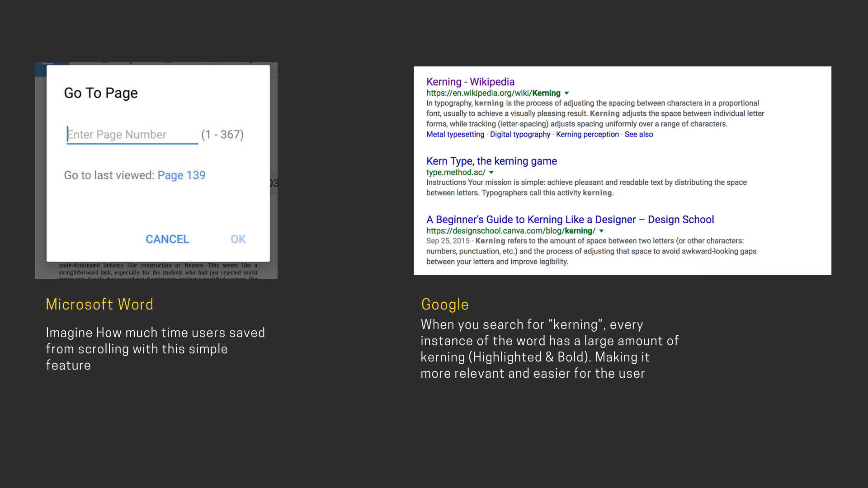
Task: Open Metal typesetting sublink
Action: pyautogui.click(x=455, y=134)
